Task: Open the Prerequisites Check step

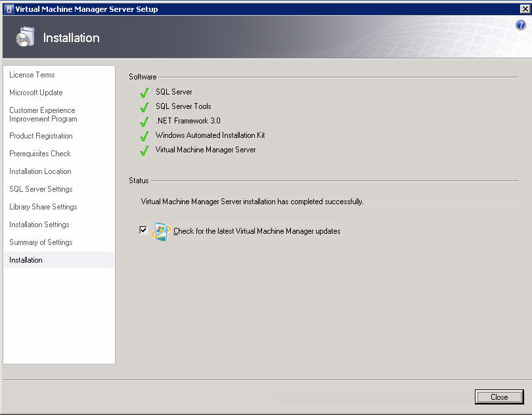Action: point(40,154)
